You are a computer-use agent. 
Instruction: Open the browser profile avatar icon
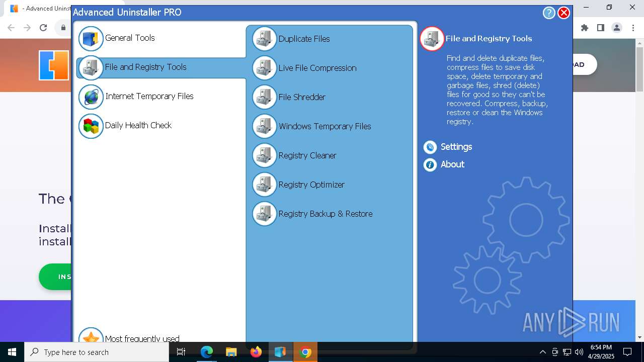pos(617,28)
